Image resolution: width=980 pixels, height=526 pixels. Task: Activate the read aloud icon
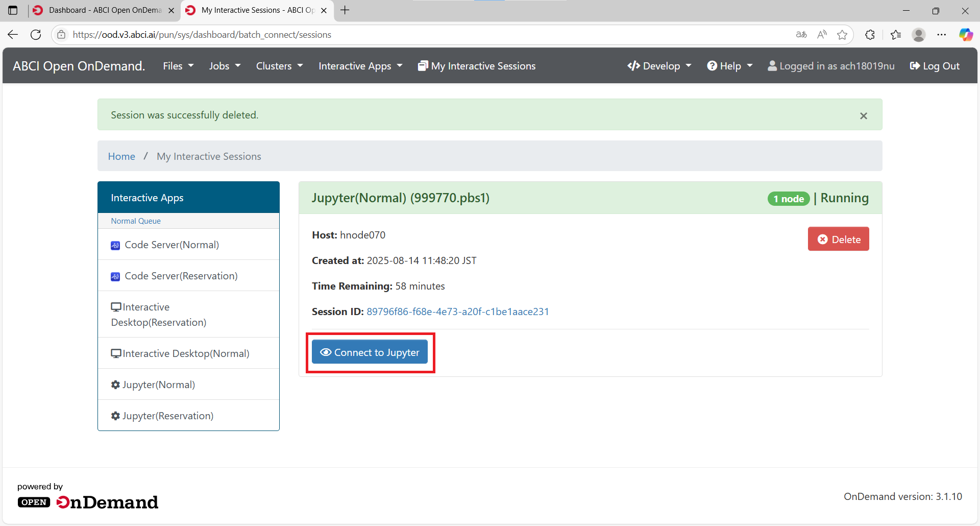click(822, 35)
